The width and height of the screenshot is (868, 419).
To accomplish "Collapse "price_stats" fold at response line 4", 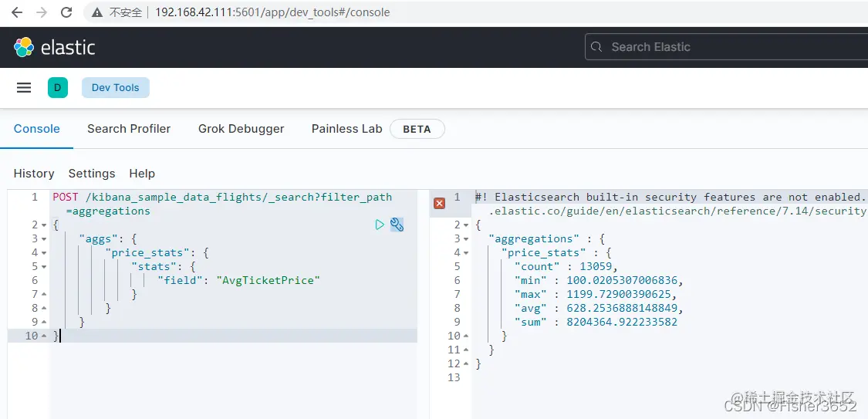I will [x=466, y=253].
